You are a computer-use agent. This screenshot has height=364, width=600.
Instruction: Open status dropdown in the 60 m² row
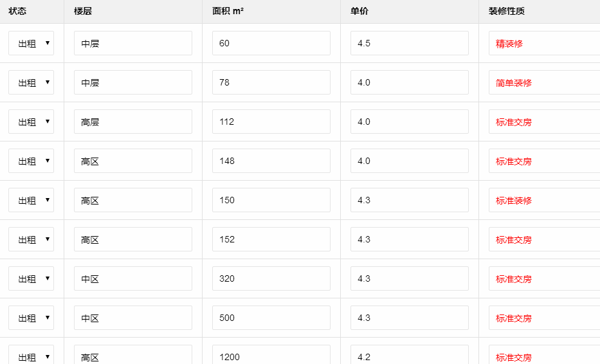31,44
